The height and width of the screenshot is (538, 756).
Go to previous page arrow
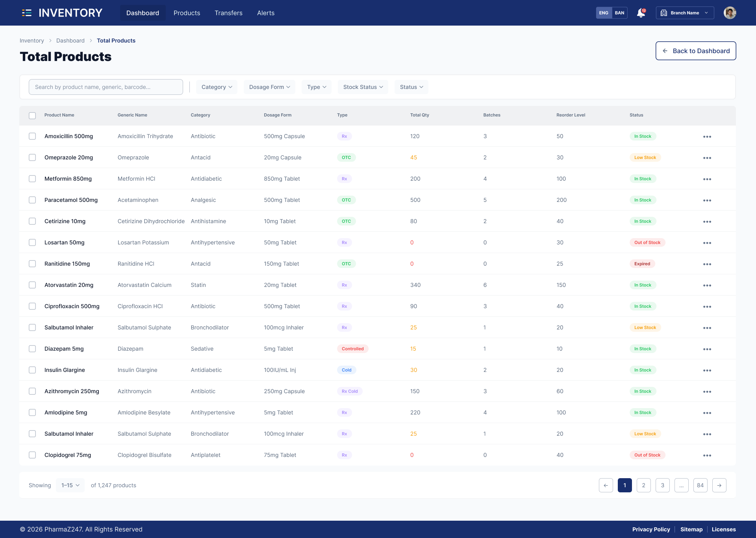606,485
